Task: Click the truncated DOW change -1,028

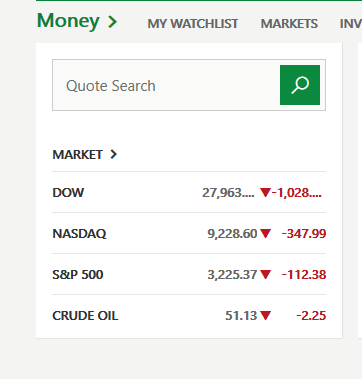Action: click(x=297, y=193)
